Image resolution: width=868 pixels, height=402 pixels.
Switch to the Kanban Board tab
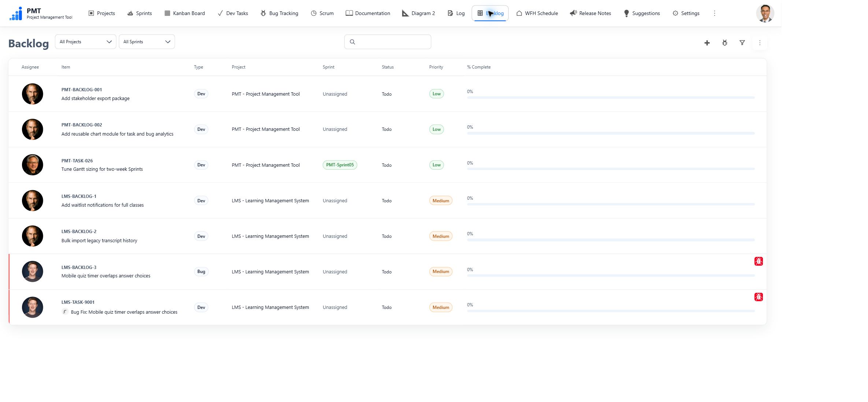point(185,13)
